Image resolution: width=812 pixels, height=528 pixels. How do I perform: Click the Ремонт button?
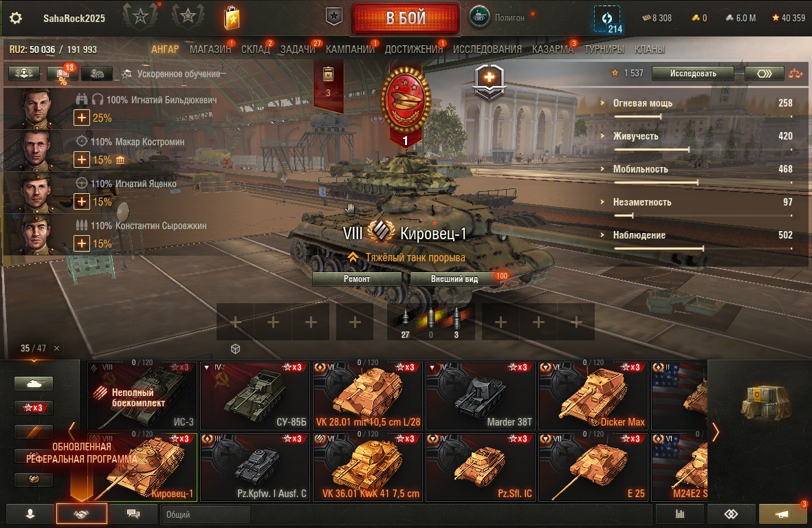[357, 279]
